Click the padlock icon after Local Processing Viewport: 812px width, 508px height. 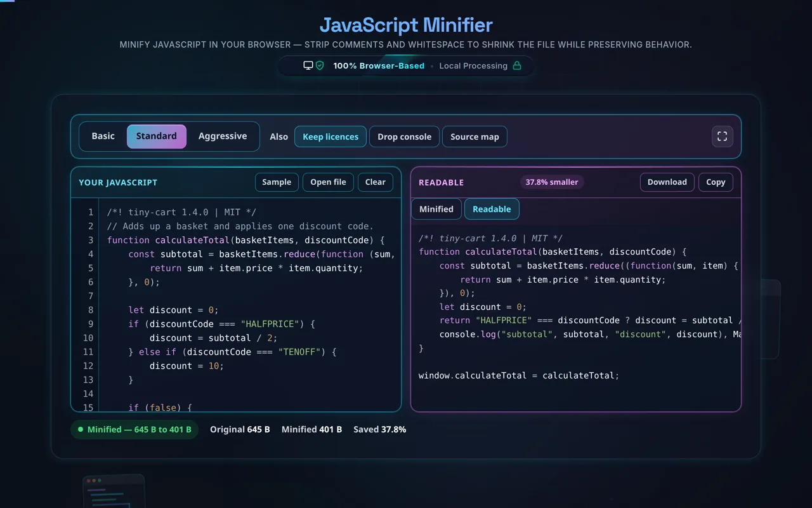pos(517,65)
